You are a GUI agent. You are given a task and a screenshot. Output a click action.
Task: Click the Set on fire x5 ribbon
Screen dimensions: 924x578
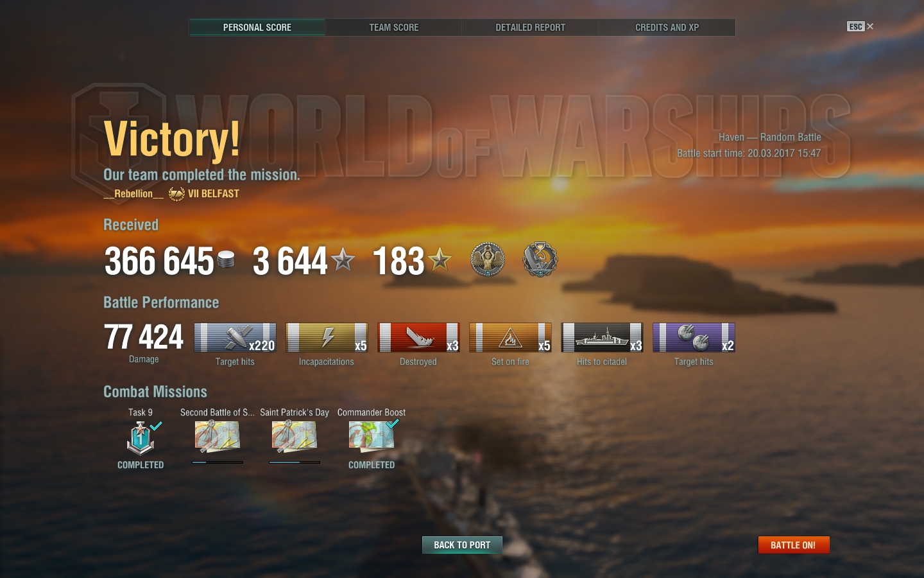(x=510, y=338)
